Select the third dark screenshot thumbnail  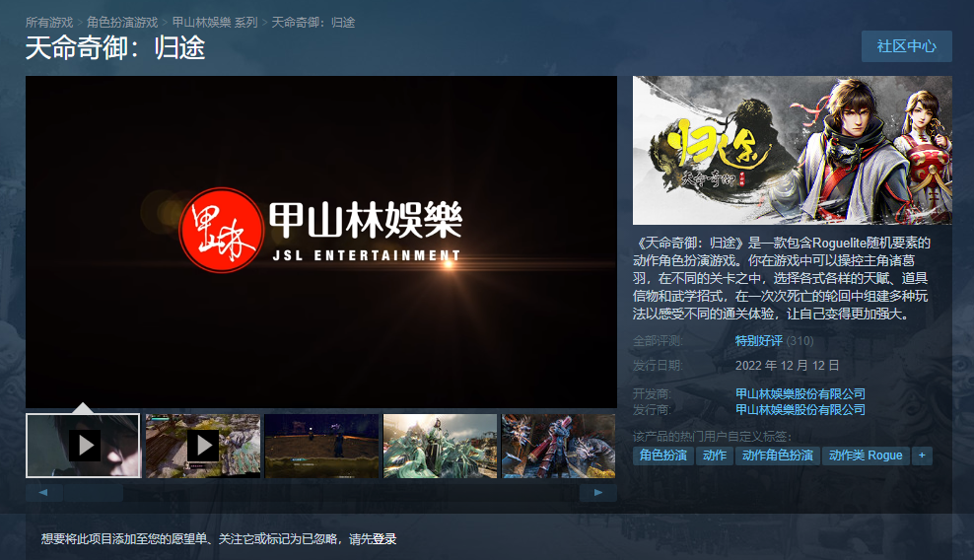[x=321, y=446]
